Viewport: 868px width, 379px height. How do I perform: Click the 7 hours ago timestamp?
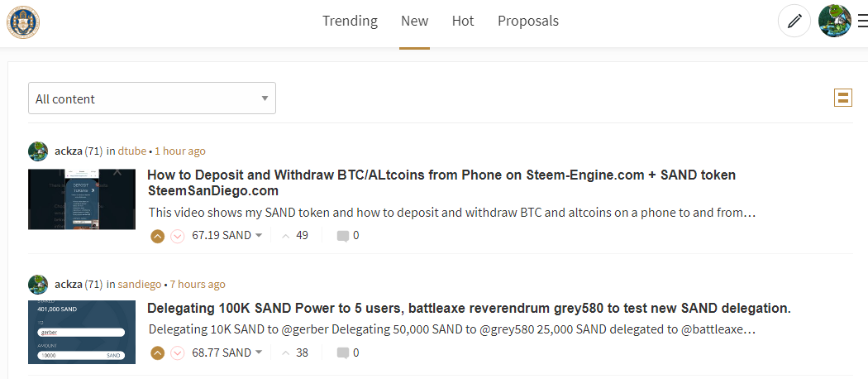point(198,285)
